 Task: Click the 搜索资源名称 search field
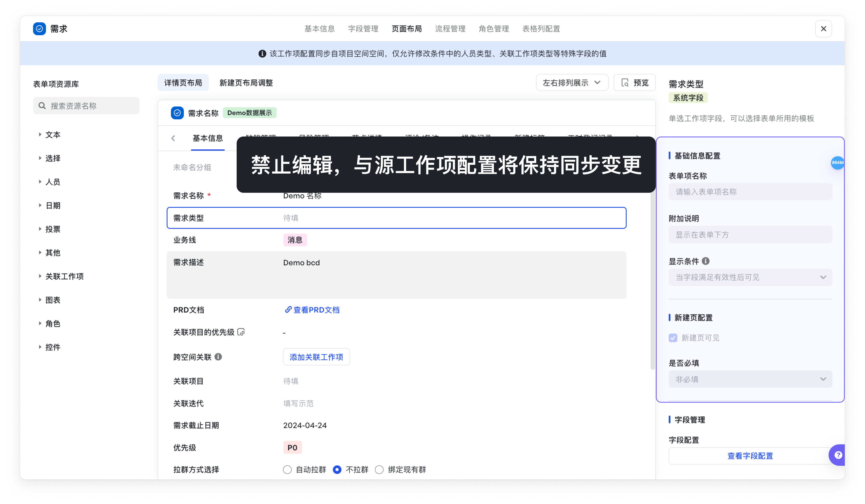(x=86, y=106)
